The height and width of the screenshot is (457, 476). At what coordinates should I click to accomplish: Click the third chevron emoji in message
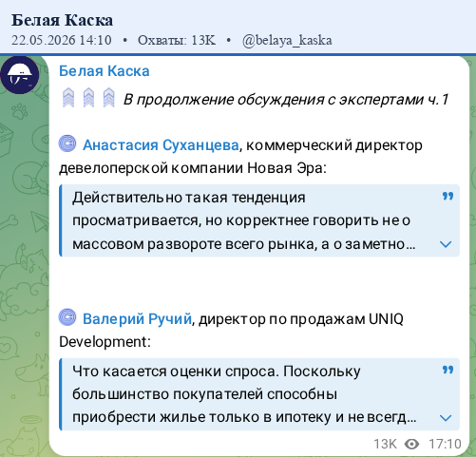[x=109, y=98]
